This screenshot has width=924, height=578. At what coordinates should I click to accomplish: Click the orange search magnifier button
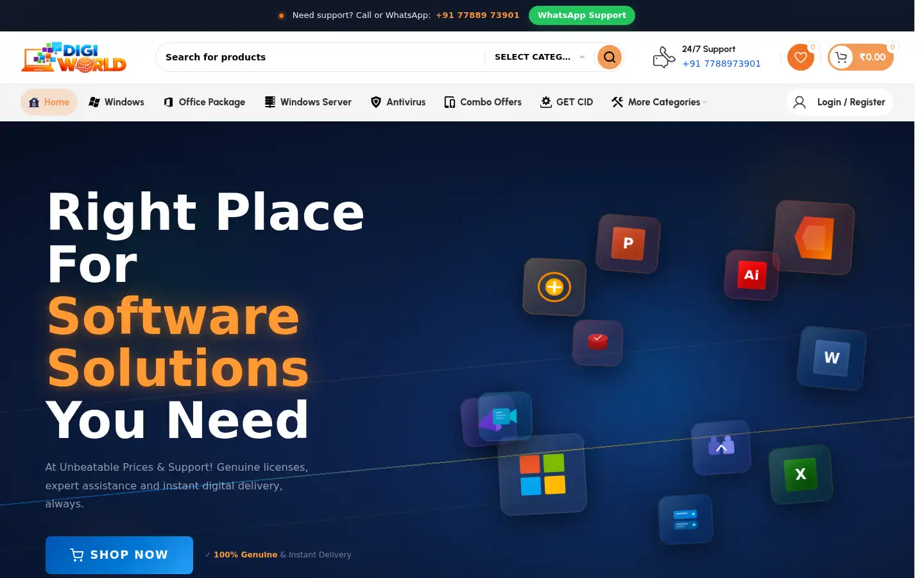click(610, 57)
